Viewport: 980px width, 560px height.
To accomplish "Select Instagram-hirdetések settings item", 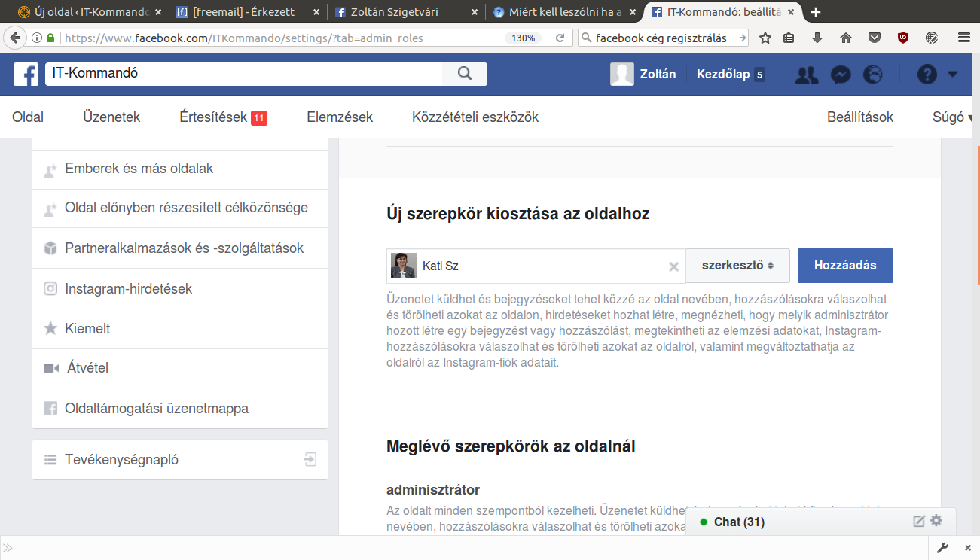I will [180, 289].
